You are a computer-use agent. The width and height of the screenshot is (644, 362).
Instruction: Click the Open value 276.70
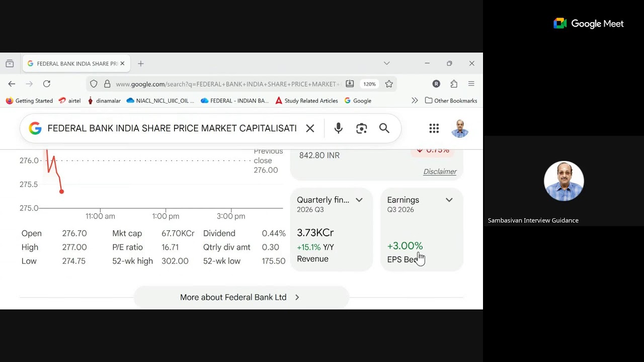coord(74,233)
